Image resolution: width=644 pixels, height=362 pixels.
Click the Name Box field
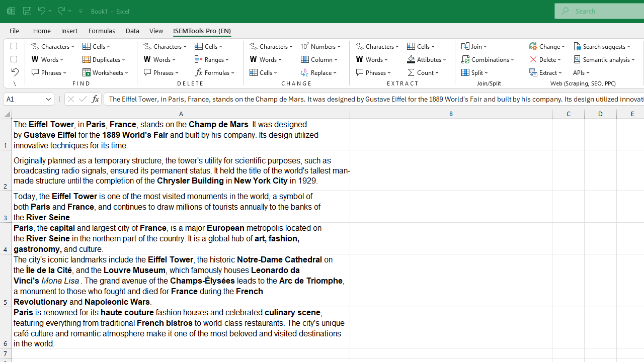pyautogui.click(x=25, y=99)
